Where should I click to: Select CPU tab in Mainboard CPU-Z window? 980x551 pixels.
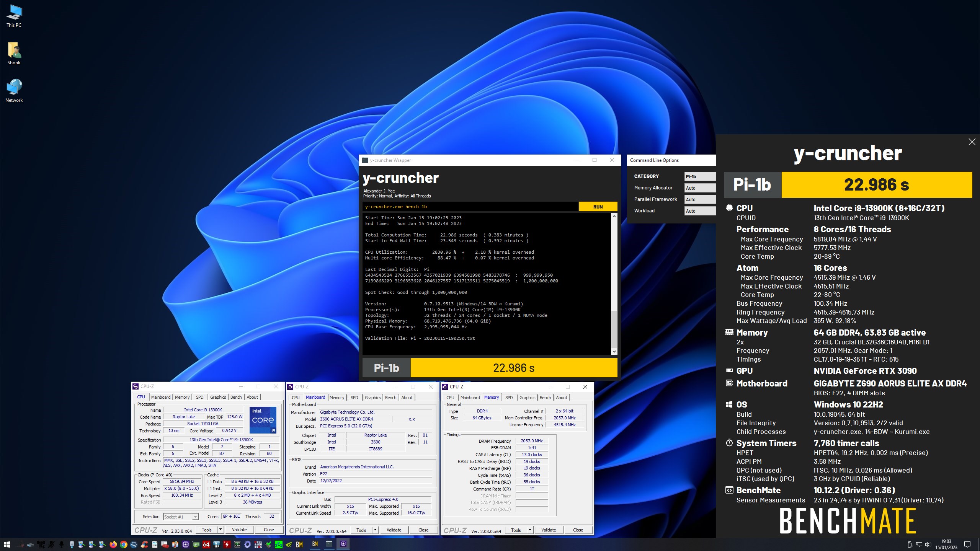(x=296, y=398)
